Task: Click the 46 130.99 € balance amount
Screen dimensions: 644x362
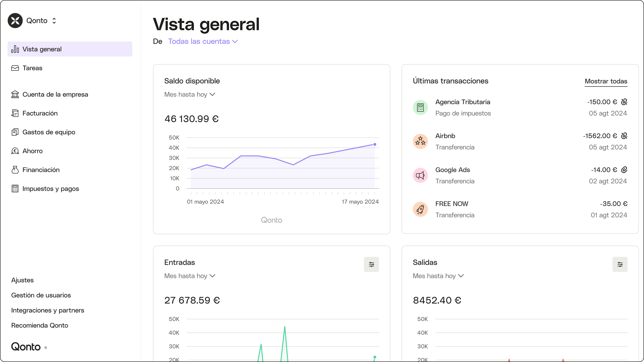Action: pyautogui.click(x=192, y=119)
